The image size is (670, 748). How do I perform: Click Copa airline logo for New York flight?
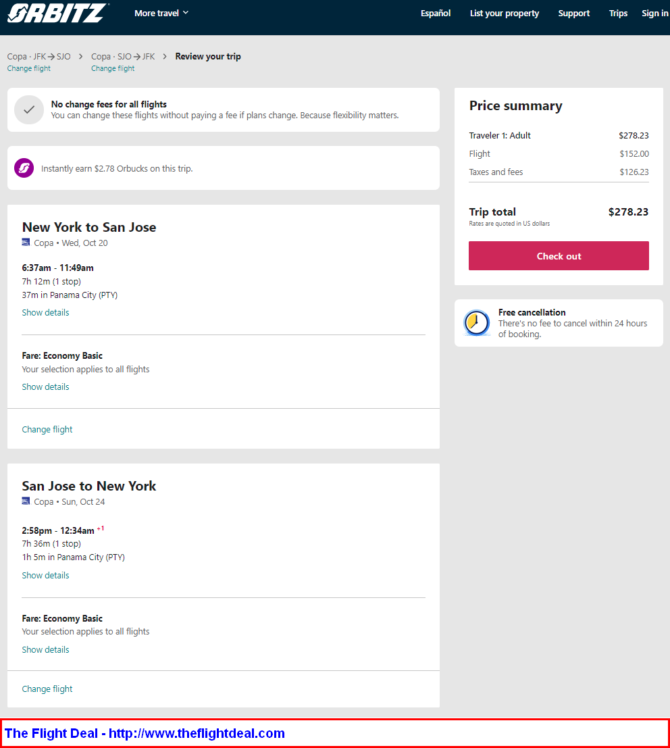[26, 242]
